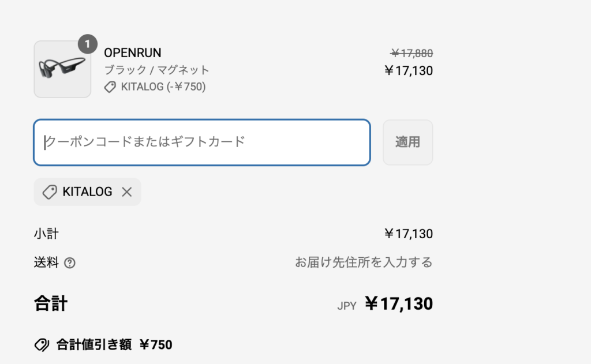Click the tag icon in the KITALOG chip
The image size is (591, 364).
tap(50, 192)
